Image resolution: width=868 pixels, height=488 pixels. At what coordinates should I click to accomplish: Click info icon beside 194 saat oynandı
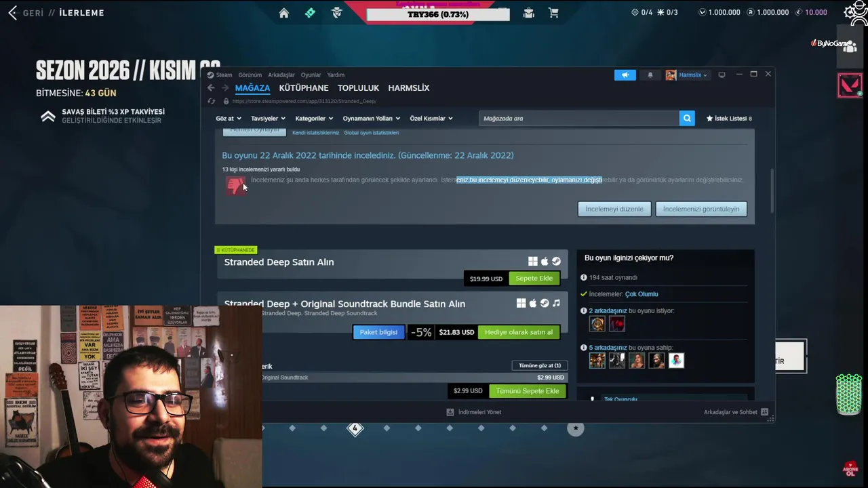(584, 277)
